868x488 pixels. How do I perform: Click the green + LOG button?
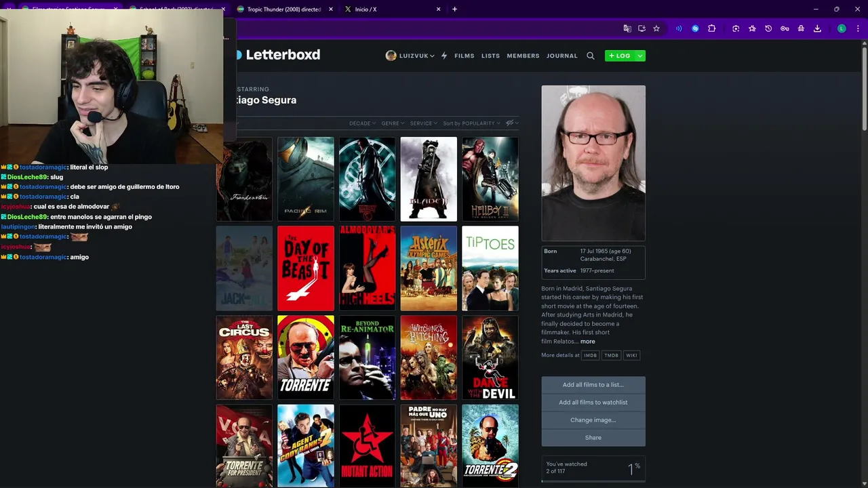620,56
